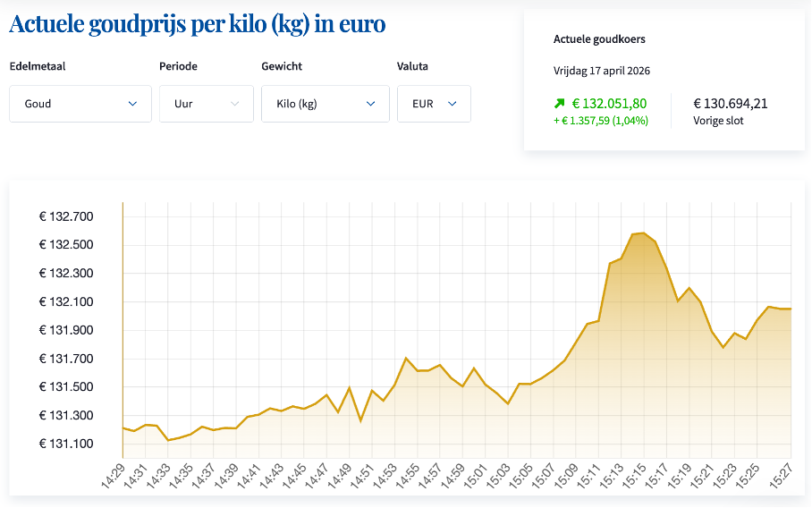Click the current gold price € 132.051,80
This screenshot has width=812, height=508.
[609, 104]
